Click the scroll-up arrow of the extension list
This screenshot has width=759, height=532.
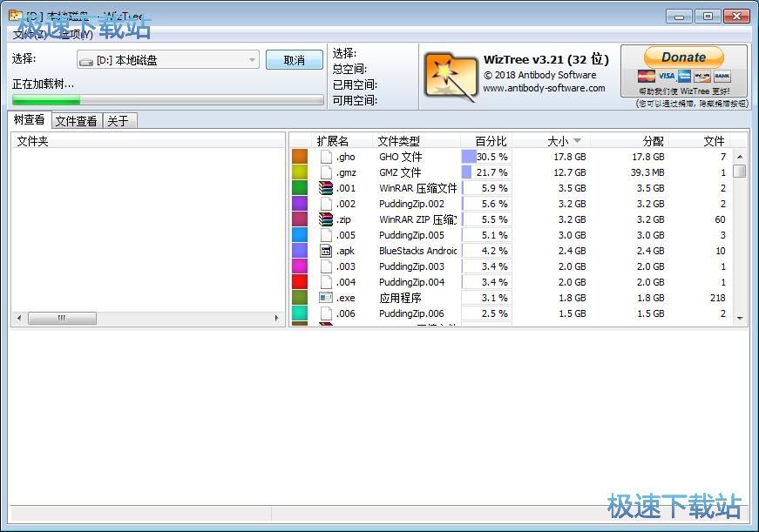740,157
